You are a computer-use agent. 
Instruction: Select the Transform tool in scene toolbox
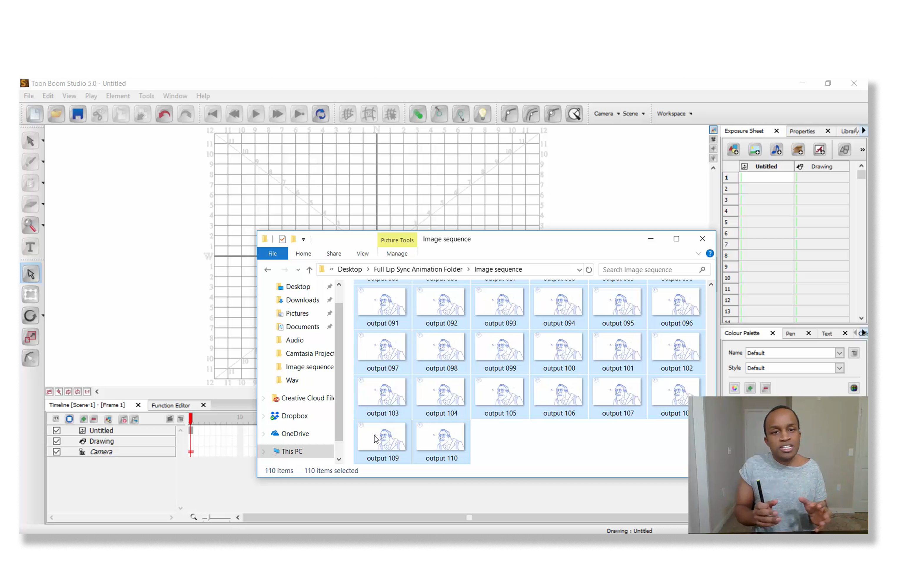click(31, 295)
